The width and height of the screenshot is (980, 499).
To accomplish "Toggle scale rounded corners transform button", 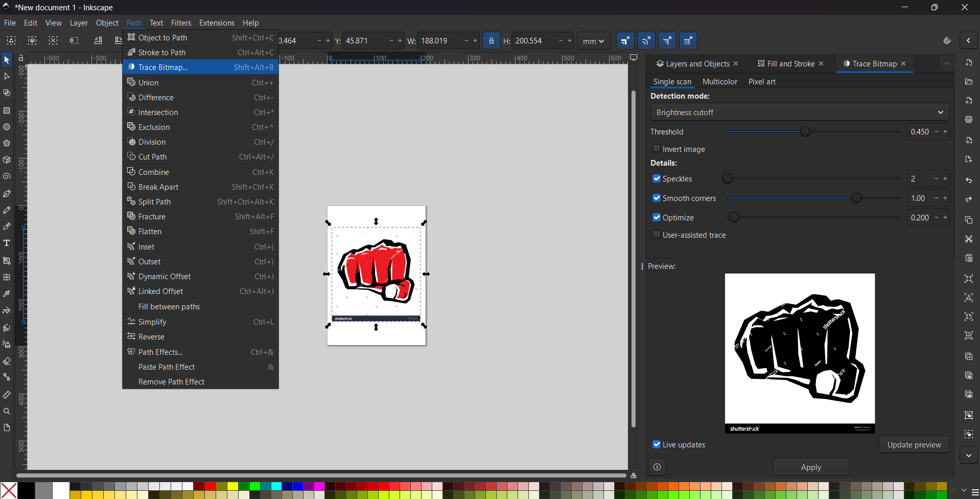I will click(x=646, y=40).
